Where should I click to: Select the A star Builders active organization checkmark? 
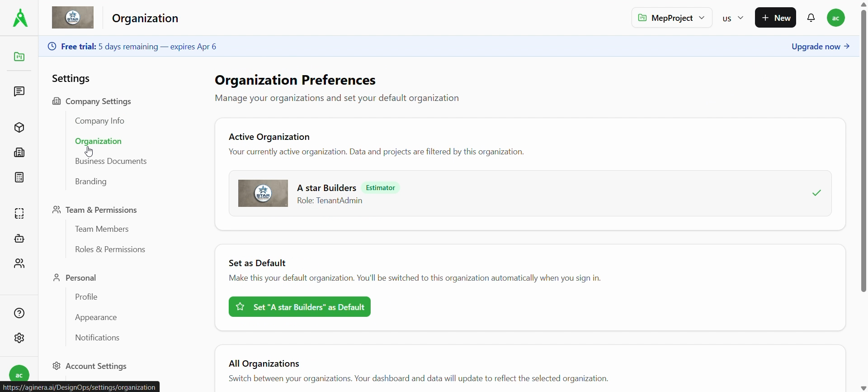coord(816,193)
